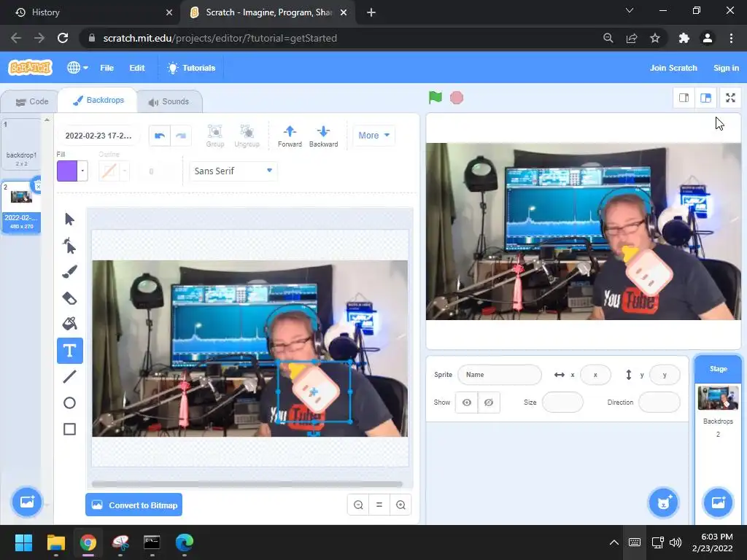This screenshot has width=747, height=560.
Task: Move selection Backward
Action: pyautogui.click(x=323, y=136)
